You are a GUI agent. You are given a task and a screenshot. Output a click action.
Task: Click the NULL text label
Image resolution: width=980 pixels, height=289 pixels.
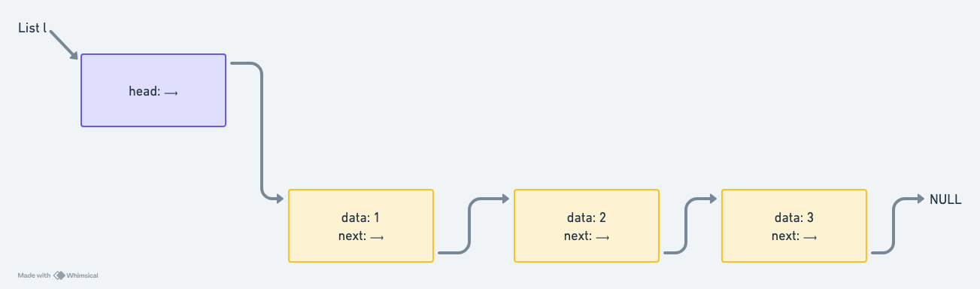[945, 199]
